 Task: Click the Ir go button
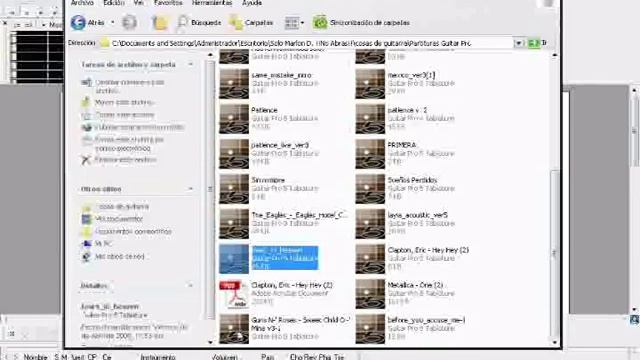tap(537, 43)
